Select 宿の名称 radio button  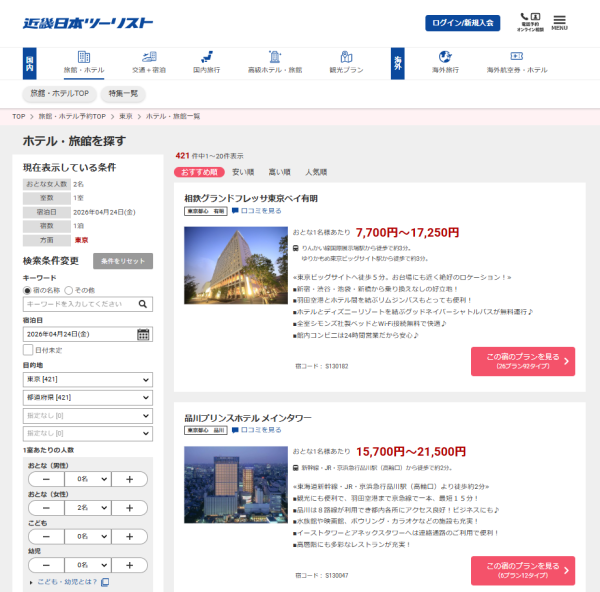[x=27, y=290]
